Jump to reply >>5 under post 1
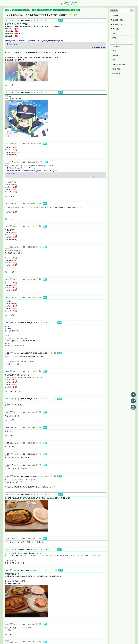This screenshot has height=644, width=138. coord(11,85)
